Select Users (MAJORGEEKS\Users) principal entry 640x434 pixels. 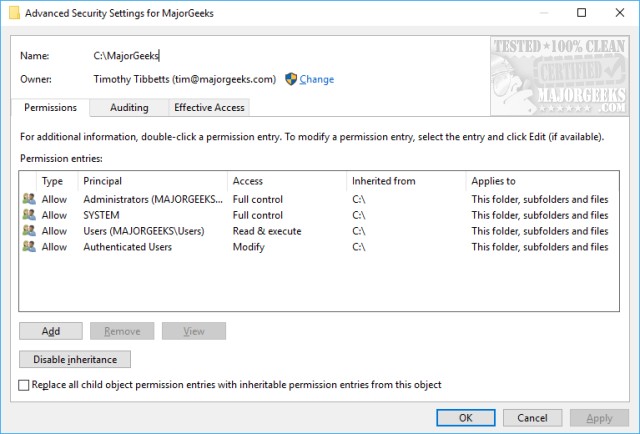[x=144, y=231]
